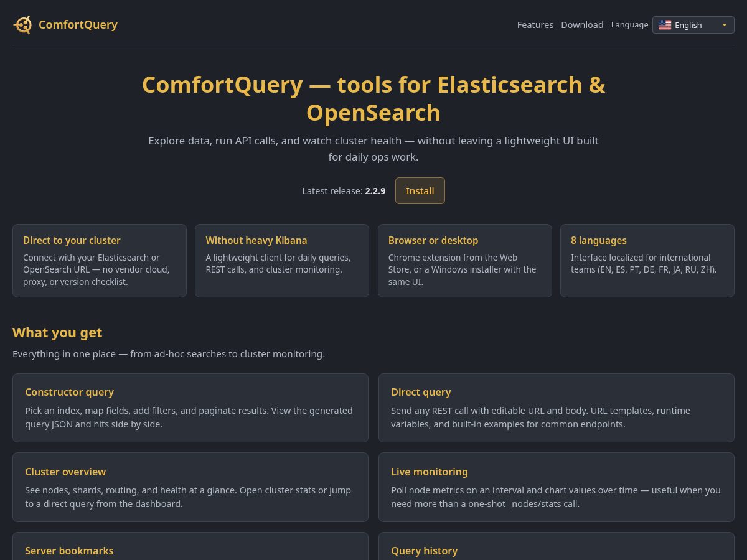Click the Explore data subtitle text

pos(374,149)
